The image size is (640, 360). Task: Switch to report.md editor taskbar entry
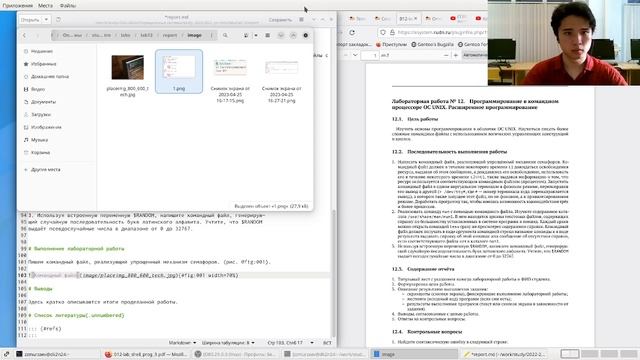point(504,354)
